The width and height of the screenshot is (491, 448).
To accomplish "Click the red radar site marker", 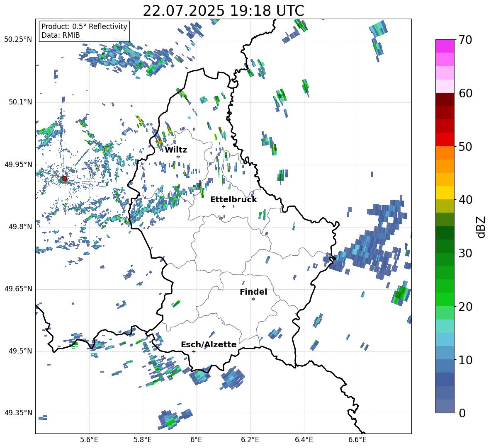I will pyautogui.click(x=64, y=178).
